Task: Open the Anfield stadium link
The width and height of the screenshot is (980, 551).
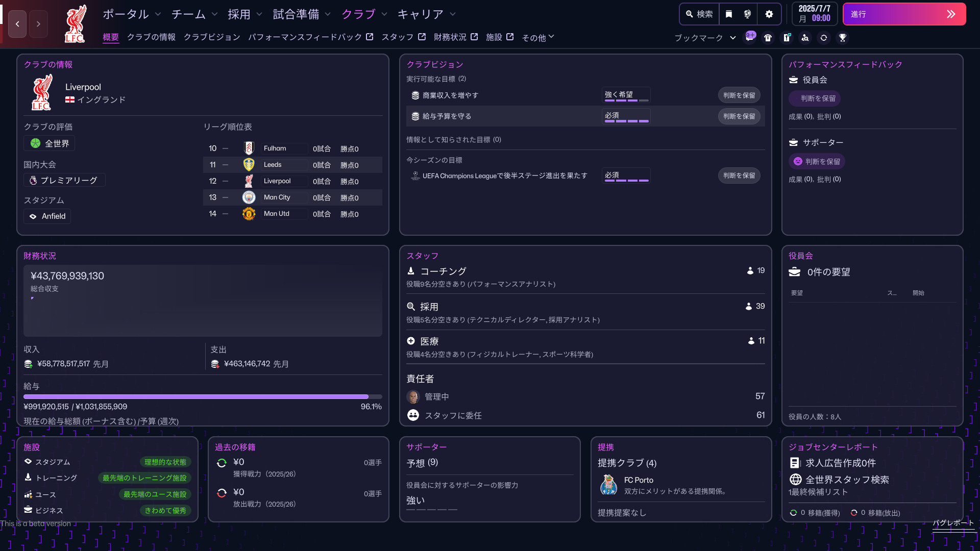Action: pyautogui.click(x=47, y=216)
